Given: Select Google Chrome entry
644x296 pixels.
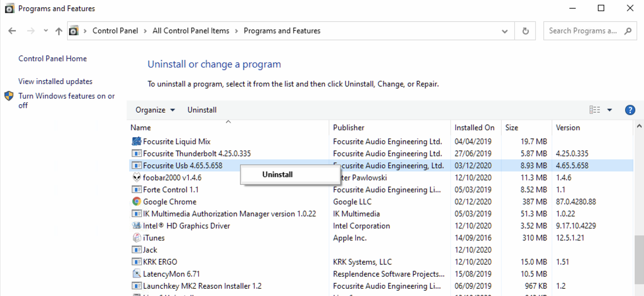Looking at the screenshot, I should pyautogui.click(x=170, y=202).
